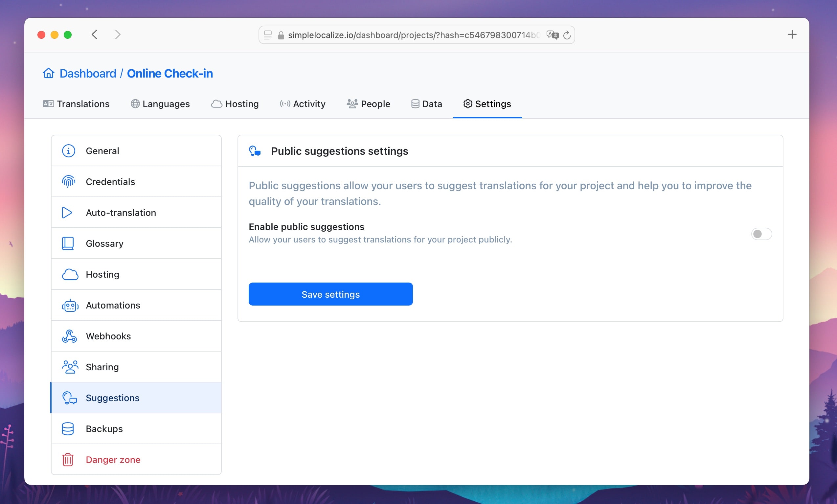This screenshot has width=837, height=504.
Task: Click the Webhooks icon in sidebar
Action: point(69,336)
